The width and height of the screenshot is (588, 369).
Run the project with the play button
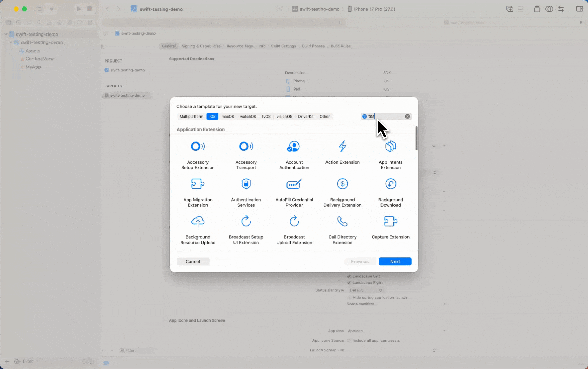pos(79,9)
